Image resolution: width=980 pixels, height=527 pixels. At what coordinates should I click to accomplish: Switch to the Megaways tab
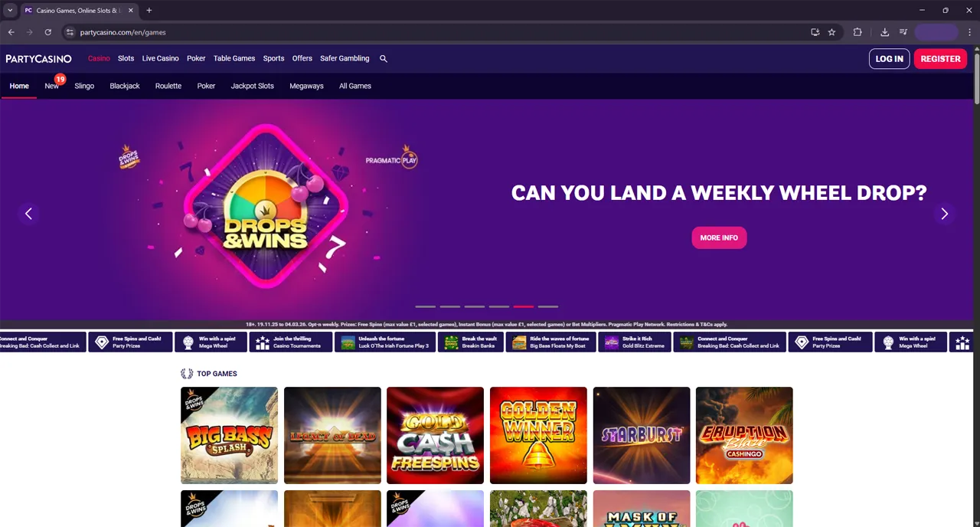(306, 86)
